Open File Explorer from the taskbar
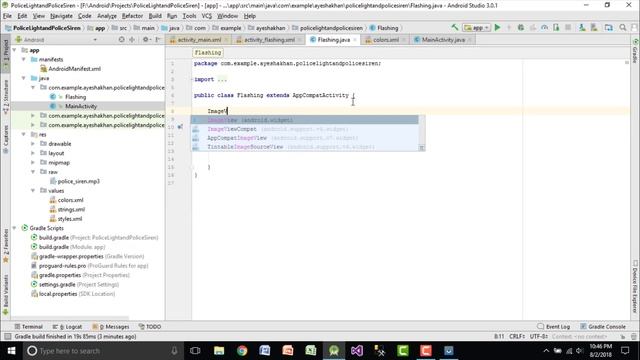This screenshot has height=360, width=640. [x=219, y=351]
